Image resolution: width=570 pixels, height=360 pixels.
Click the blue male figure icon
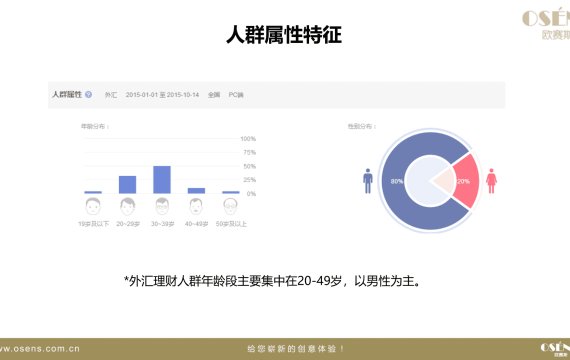(368, 181)
